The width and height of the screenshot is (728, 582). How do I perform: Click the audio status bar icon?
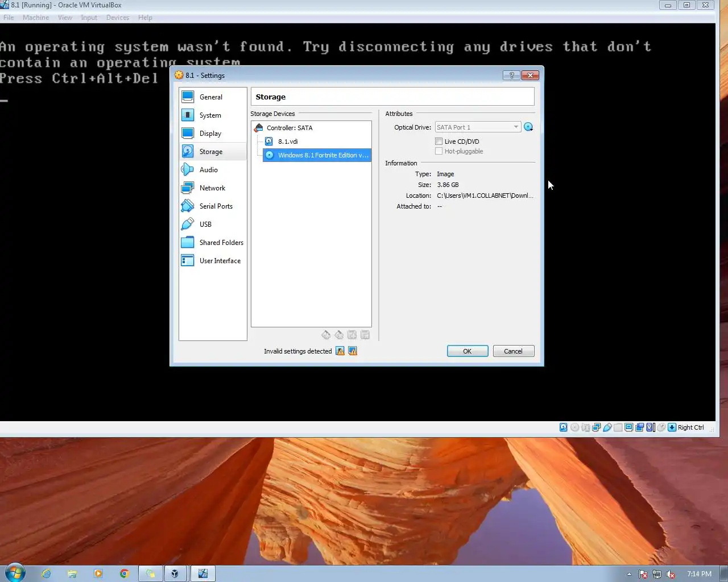(x=585, y=427)
